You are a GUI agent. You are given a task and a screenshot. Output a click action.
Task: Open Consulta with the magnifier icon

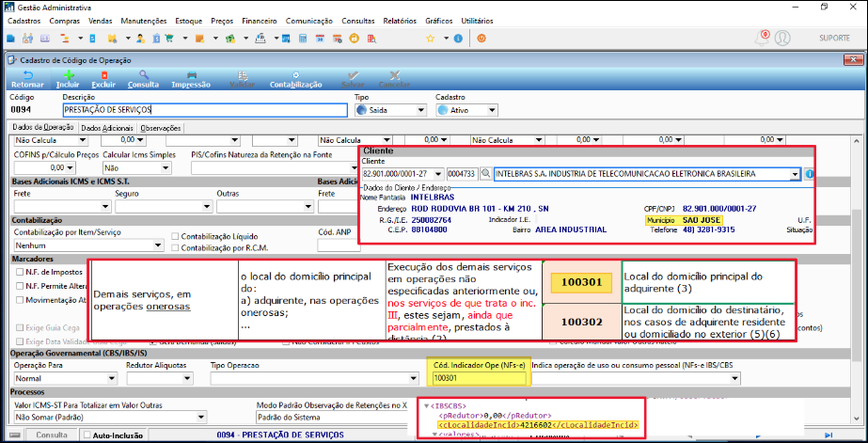[143, 75]
